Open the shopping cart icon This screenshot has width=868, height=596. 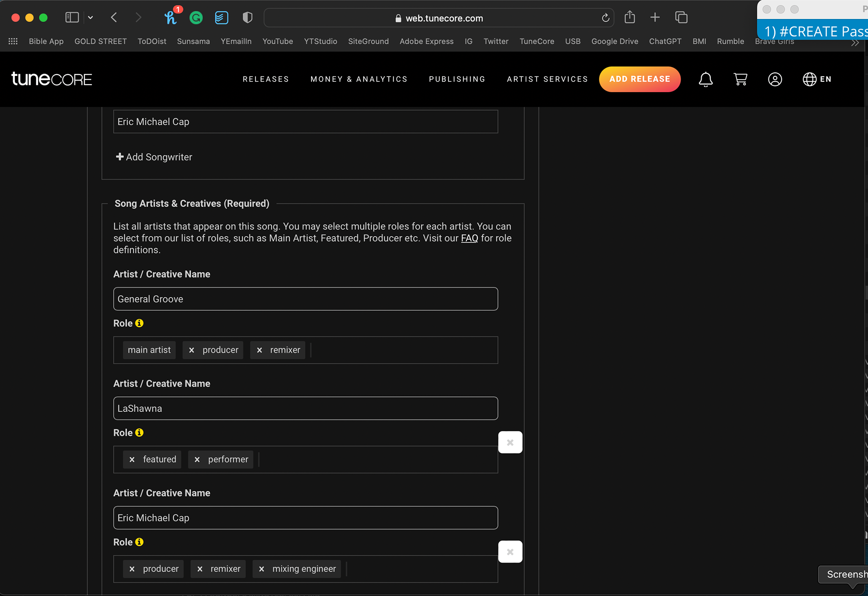pyautogui.click(x=740, y=80)
